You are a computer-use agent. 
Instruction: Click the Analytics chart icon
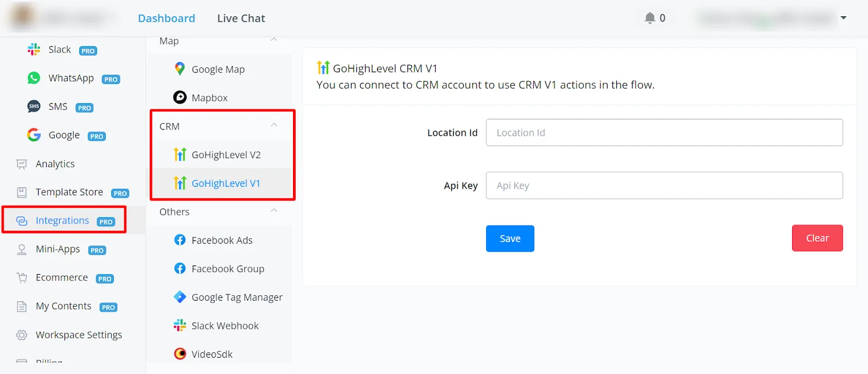22,164
